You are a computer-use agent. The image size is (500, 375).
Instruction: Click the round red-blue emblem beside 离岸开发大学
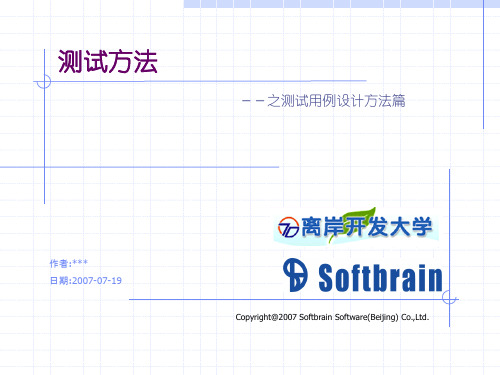(x=288, y=227)
